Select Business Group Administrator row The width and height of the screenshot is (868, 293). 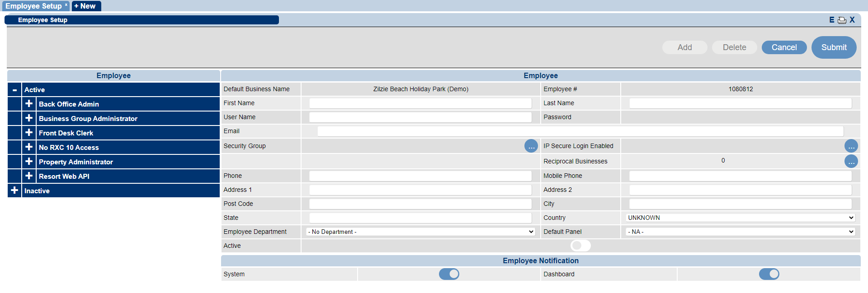tap(128, 118)
